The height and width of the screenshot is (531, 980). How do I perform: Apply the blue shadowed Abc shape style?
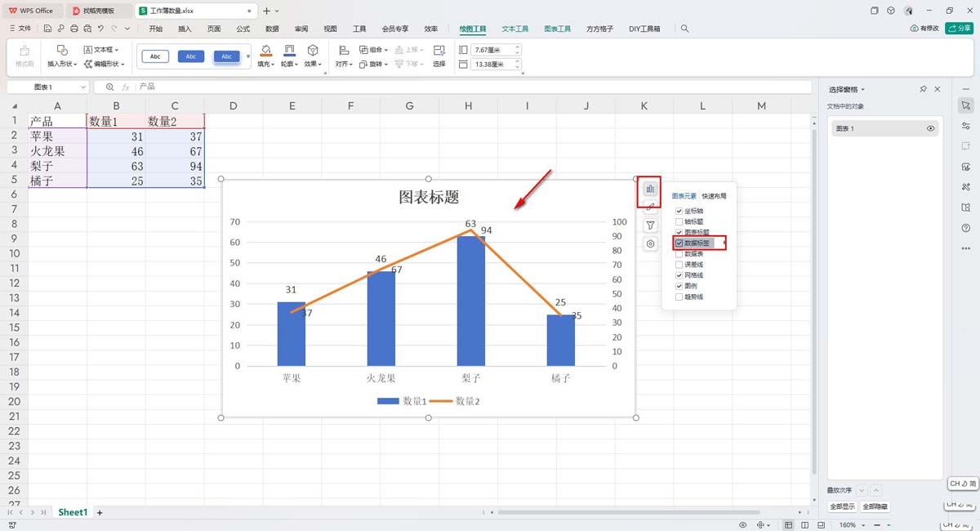[x=226, y=56]
